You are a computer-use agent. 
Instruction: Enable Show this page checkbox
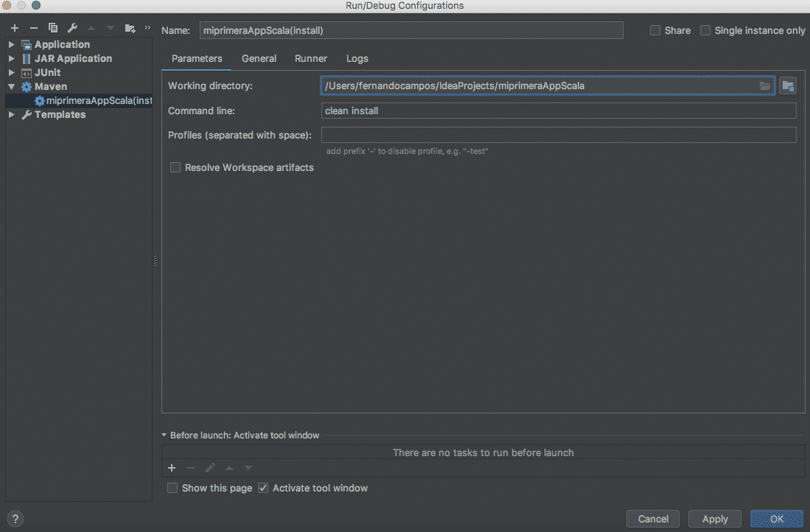(172, 488)
